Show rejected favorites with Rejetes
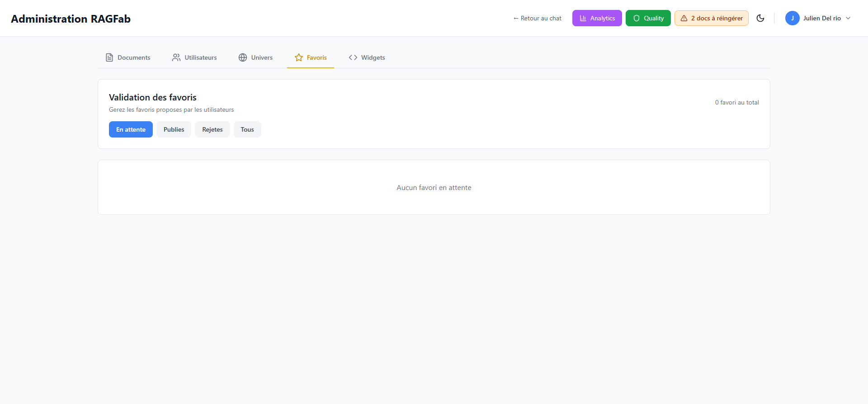 [x=212, y=129]
